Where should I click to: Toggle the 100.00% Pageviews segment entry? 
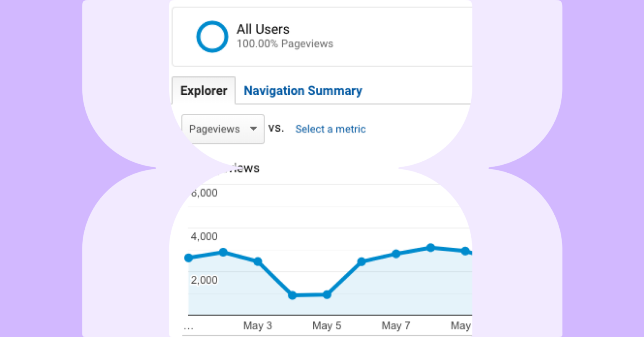285,44
